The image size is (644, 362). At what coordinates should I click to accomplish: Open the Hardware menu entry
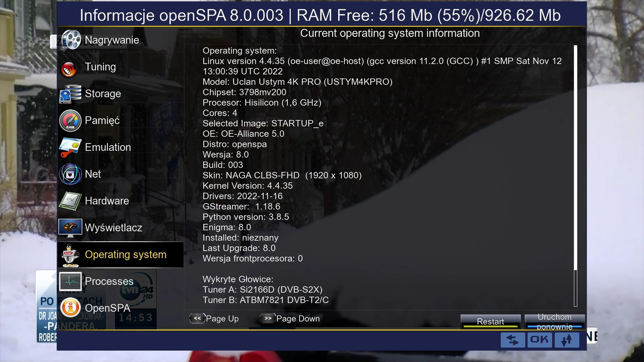point(120,201)
